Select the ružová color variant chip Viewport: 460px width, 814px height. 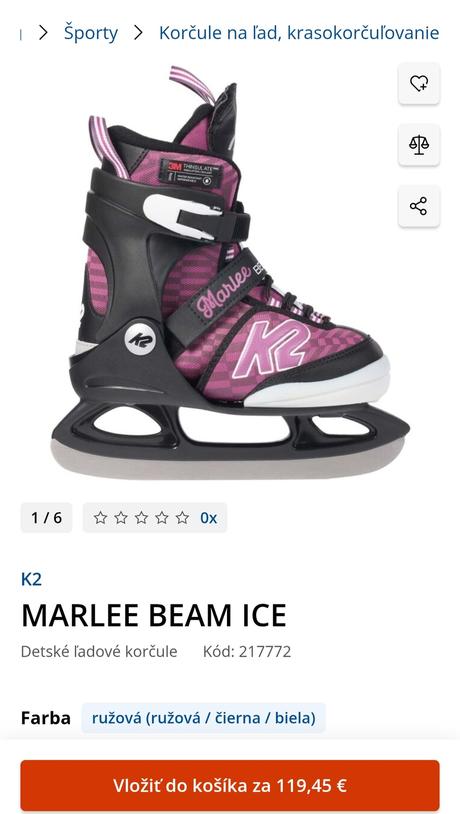204,718
